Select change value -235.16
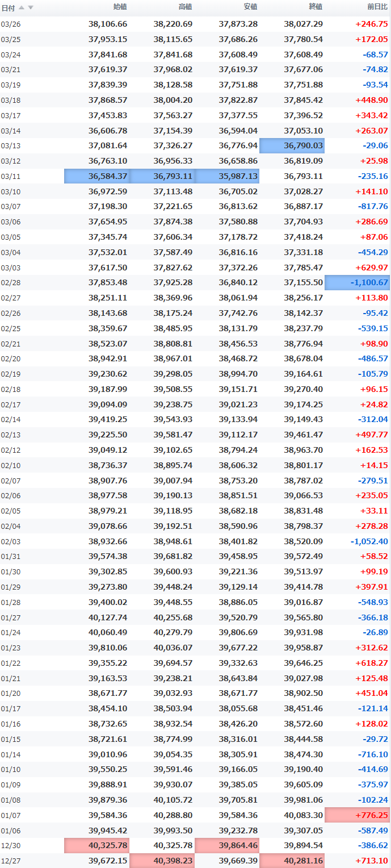 (373, 176)
